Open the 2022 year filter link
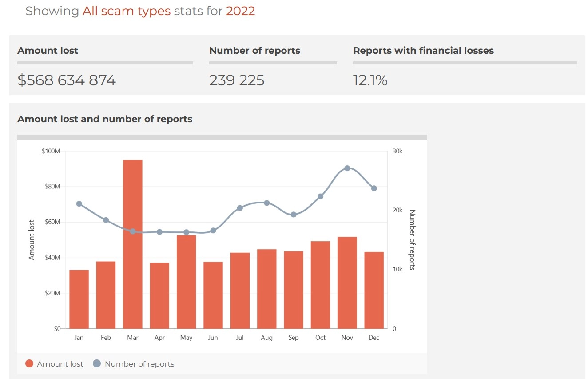This screenshot has width=588, height=379. (241, 11)
